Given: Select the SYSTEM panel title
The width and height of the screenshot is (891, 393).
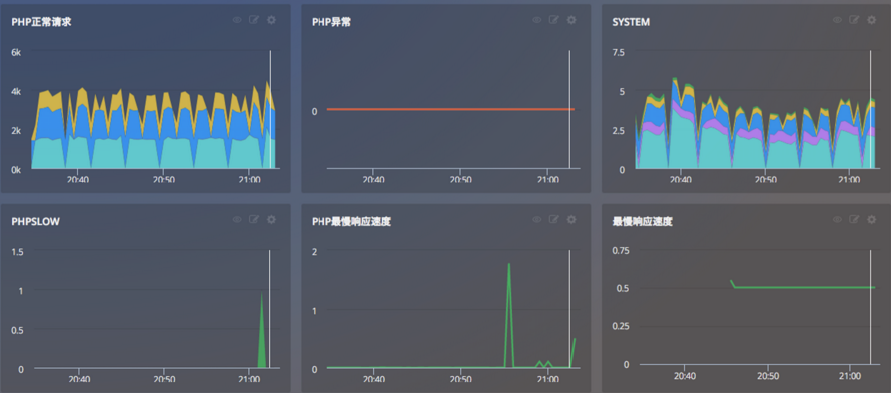Looking at the screenshot, I should [x=631, y=22].
